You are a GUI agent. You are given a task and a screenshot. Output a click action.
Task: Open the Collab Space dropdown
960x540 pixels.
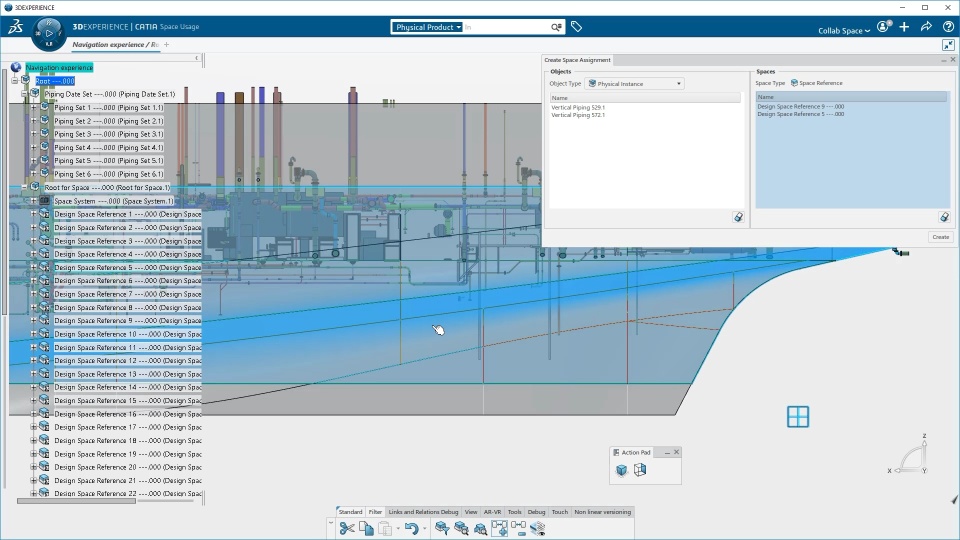coord(844,31)
